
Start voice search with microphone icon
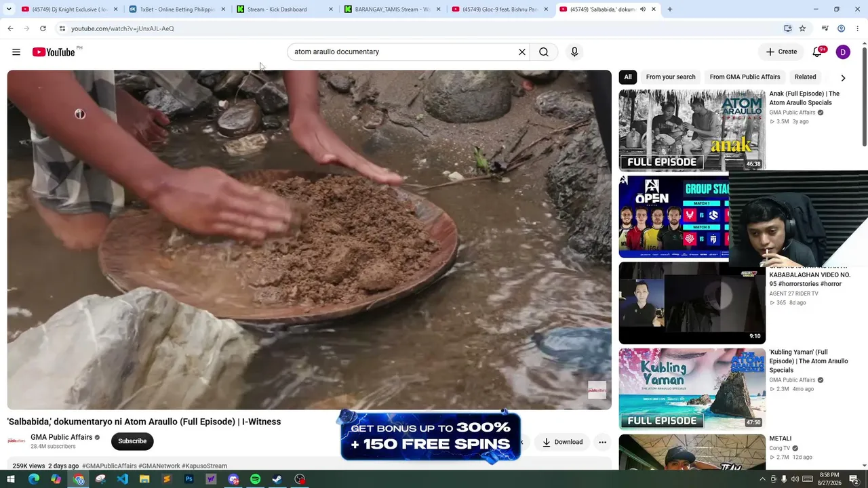point(574,52)
